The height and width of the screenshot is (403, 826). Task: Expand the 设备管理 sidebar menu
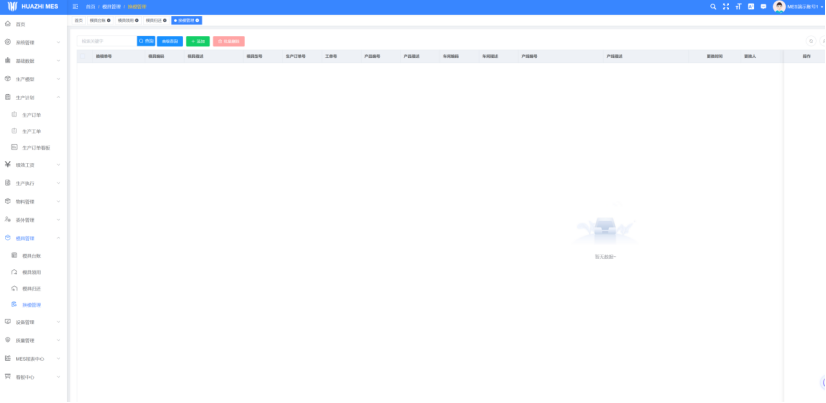32,322
